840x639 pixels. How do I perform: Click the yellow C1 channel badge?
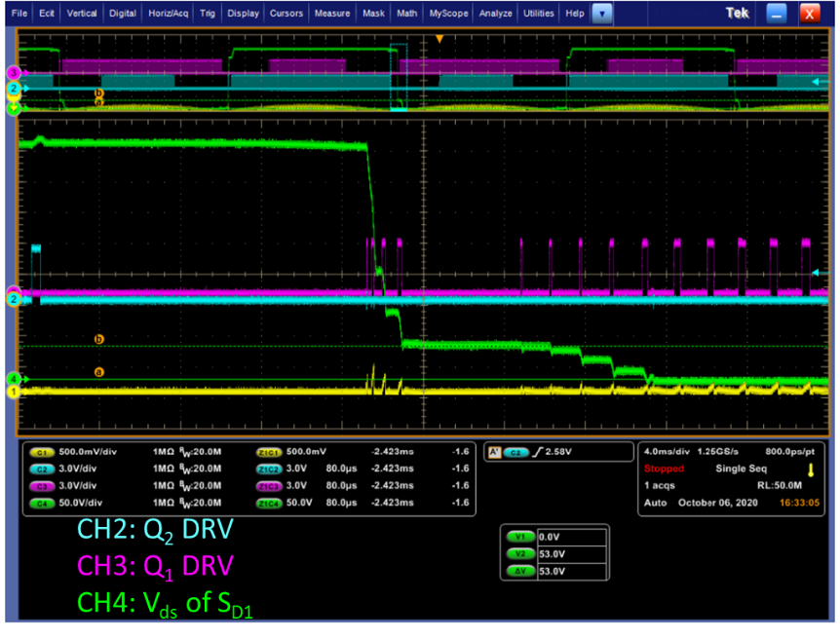coord(41,453)
